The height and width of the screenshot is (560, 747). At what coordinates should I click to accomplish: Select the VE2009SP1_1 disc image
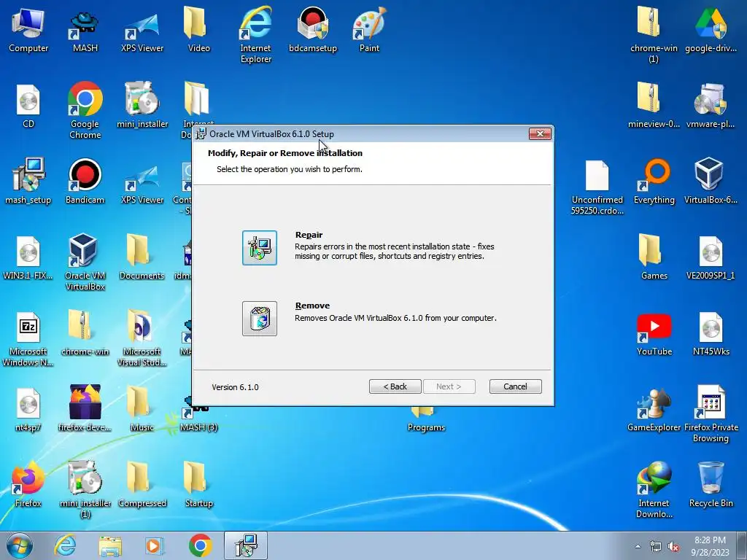tap(711, 257)
